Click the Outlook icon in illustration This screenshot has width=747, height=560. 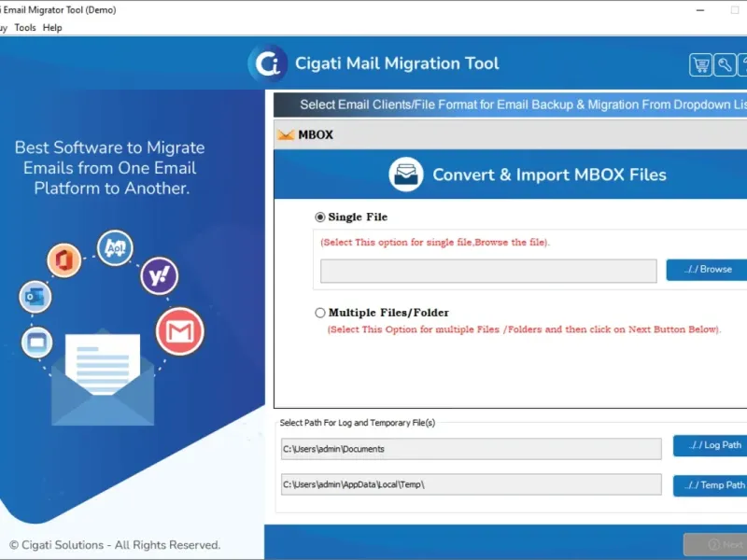click(35, 297)
